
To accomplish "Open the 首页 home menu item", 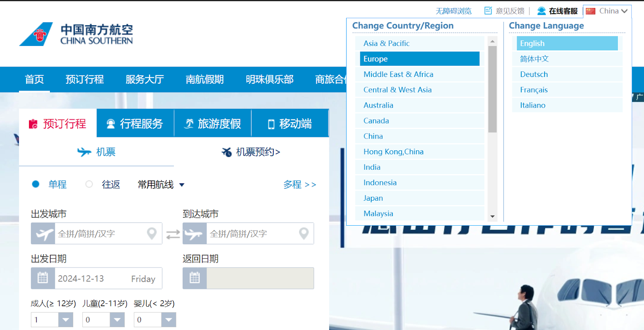I will tap(34, 79).
